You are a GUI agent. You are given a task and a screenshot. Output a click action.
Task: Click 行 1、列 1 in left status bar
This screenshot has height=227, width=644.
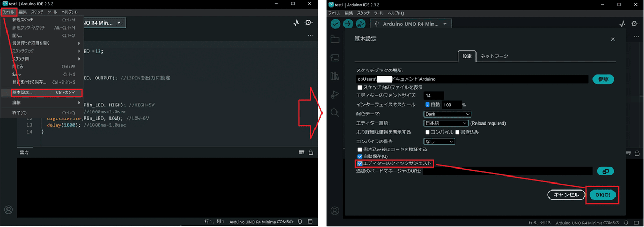coord(215,222)
